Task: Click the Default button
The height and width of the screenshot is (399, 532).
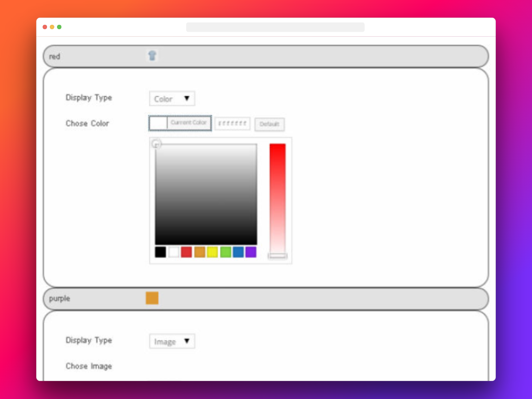Action: pyautogui.click(x=269, y=124)
